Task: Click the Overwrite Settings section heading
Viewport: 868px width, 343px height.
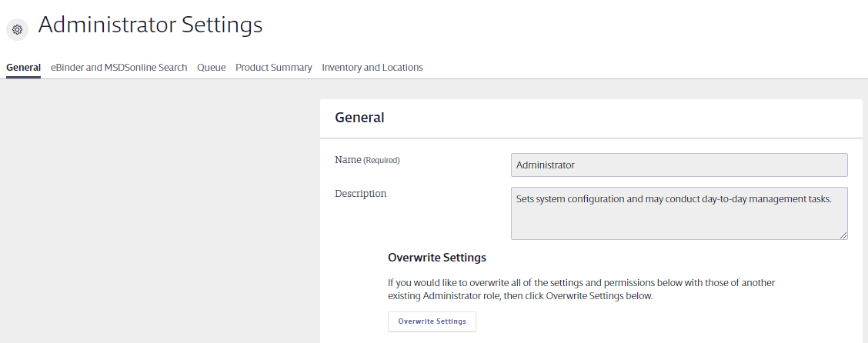Action: point(437,257)
